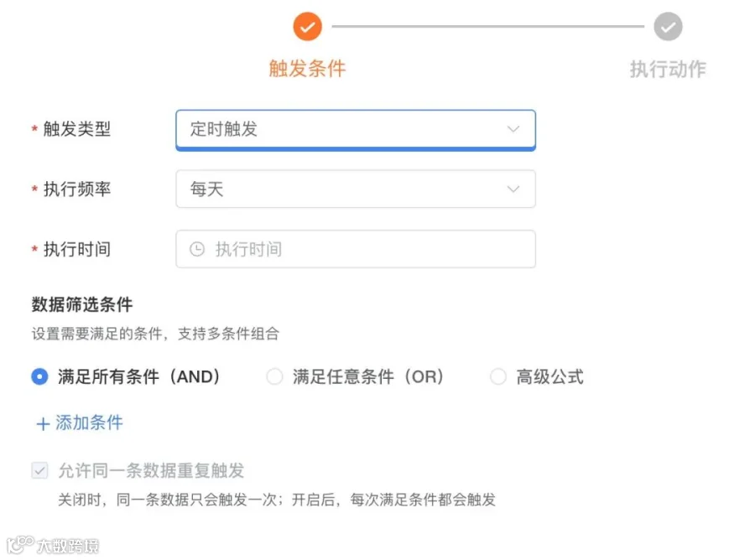Click the 大数跨境 watermark logo
Screen dimensions: 755x560
[x=53, y=545]
